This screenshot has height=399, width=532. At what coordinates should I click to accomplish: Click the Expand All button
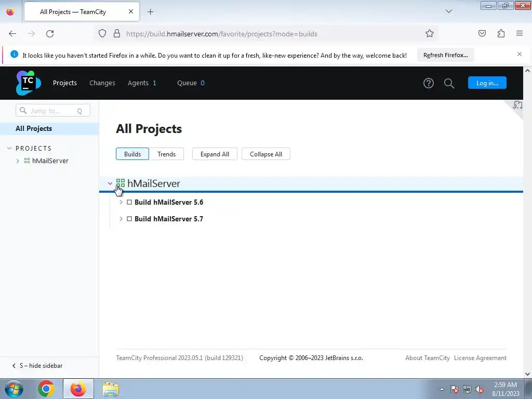tap(215, 154)
